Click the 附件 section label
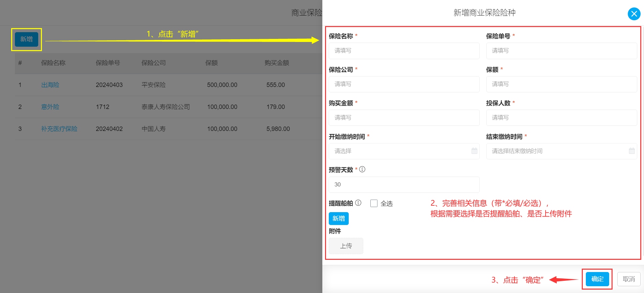Image resolution: width=644 pixels, height=293 pixels. 335,231
